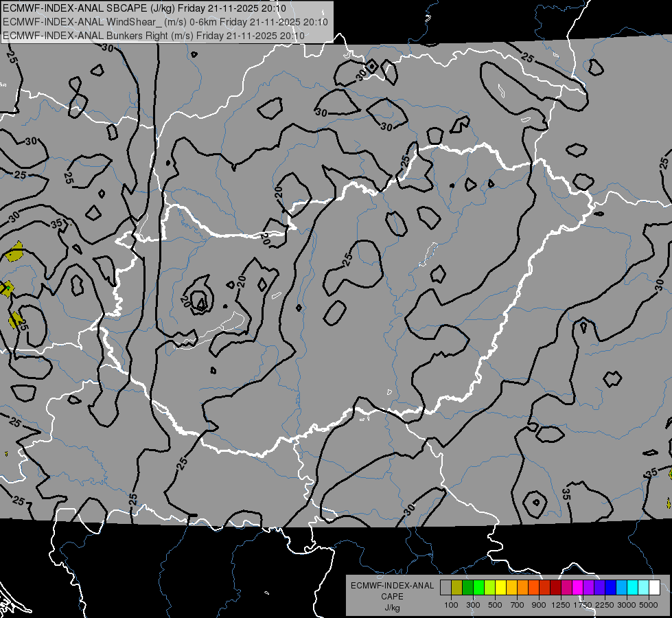Click the CAPE label in legend
The image size is (672, 618).
point(392,597)
